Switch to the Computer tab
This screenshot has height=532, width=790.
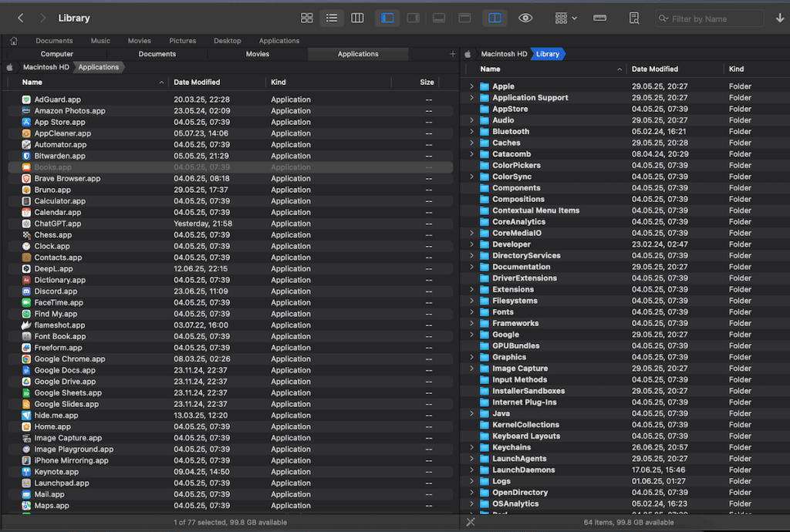pos(56,54)
